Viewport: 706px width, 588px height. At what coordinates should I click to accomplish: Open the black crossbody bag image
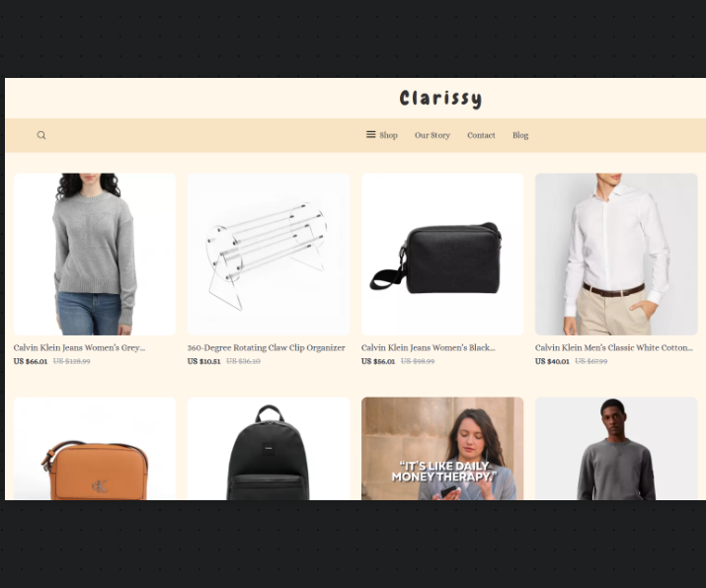point(442,255)
